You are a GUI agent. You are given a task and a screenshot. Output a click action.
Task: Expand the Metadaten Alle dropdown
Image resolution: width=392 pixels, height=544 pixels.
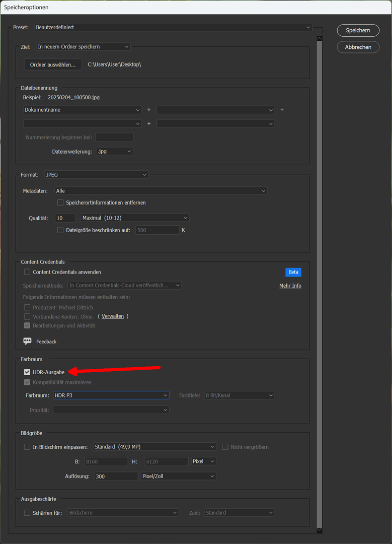[160, 191]
